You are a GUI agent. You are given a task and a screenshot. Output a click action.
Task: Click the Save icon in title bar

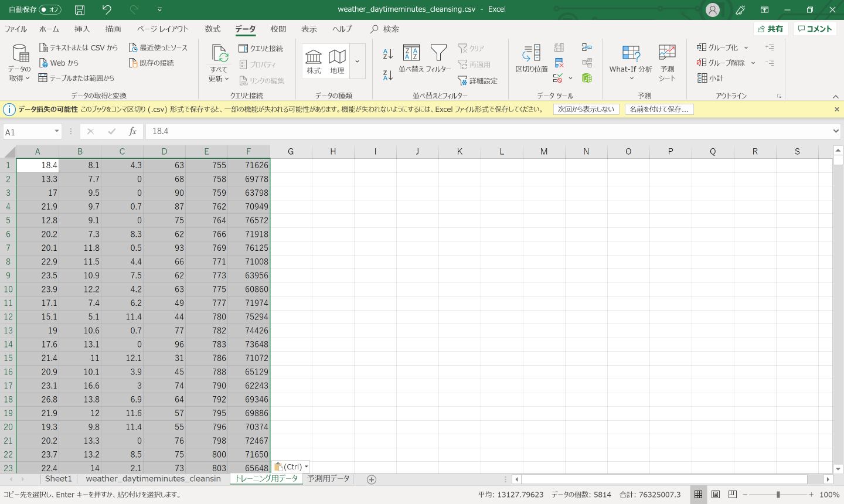click(x=80, y=9)
